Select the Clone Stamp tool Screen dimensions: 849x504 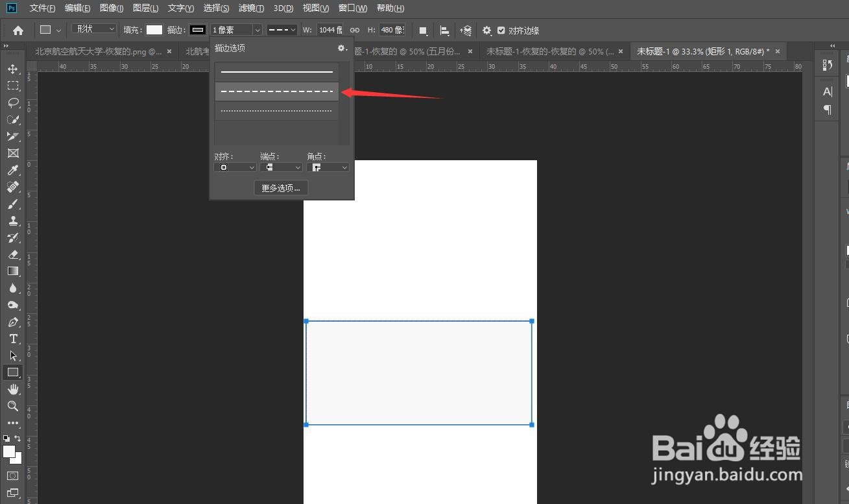[x=13, y=221]
